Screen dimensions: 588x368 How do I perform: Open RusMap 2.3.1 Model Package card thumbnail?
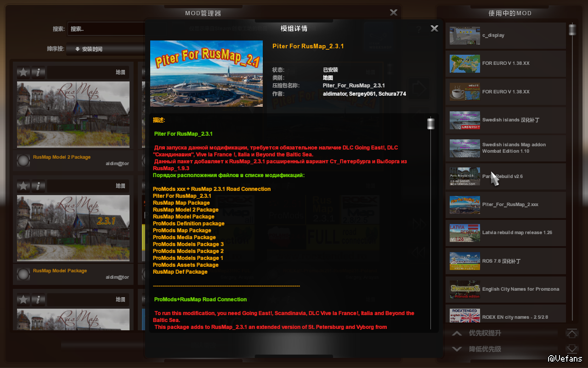tap(73, 228)
